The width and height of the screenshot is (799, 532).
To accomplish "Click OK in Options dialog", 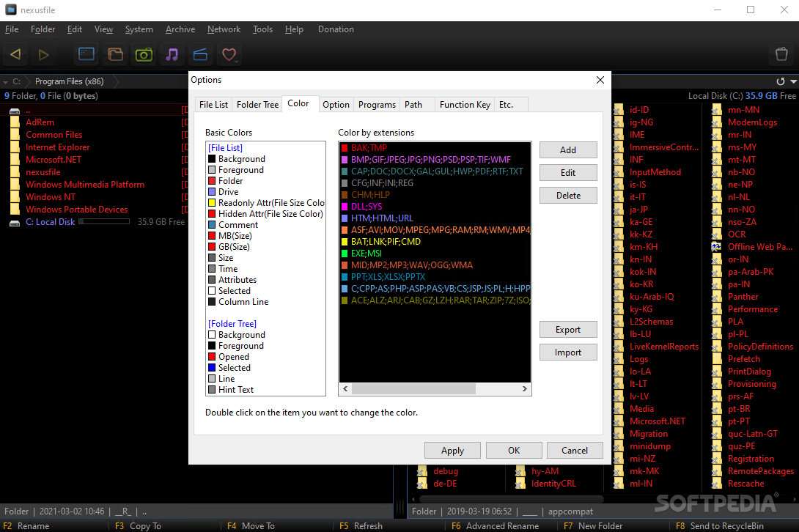I will click(x=514, y=451).
